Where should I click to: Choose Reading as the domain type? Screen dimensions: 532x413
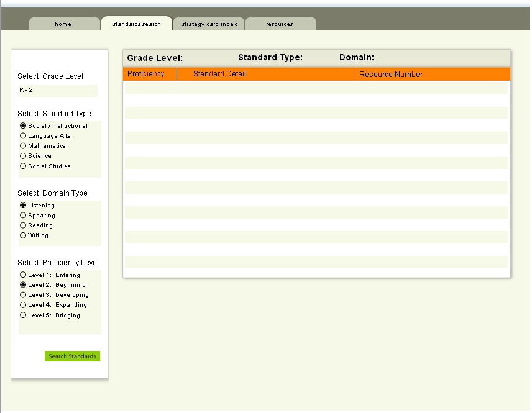pyautogui.click(x=23, y=225)
